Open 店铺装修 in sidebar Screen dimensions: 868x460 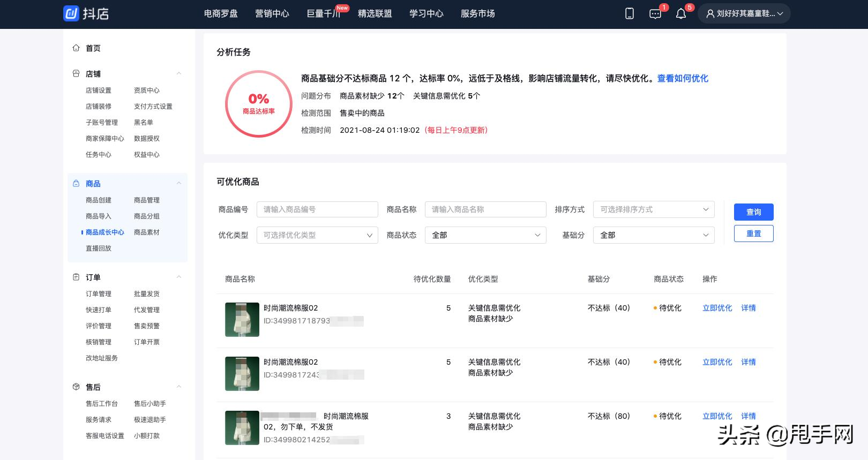coord(99,107)
